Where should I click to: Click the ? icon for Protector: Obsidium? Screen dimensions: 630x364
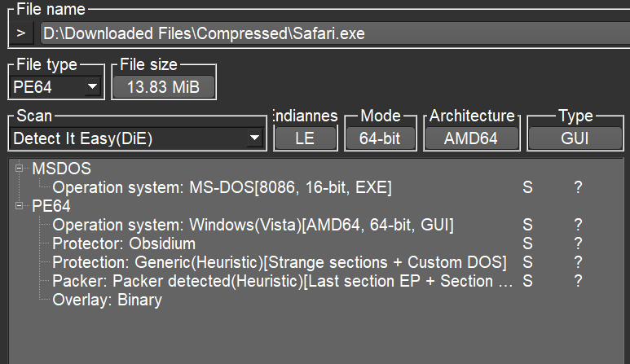(x=578, y=243)
